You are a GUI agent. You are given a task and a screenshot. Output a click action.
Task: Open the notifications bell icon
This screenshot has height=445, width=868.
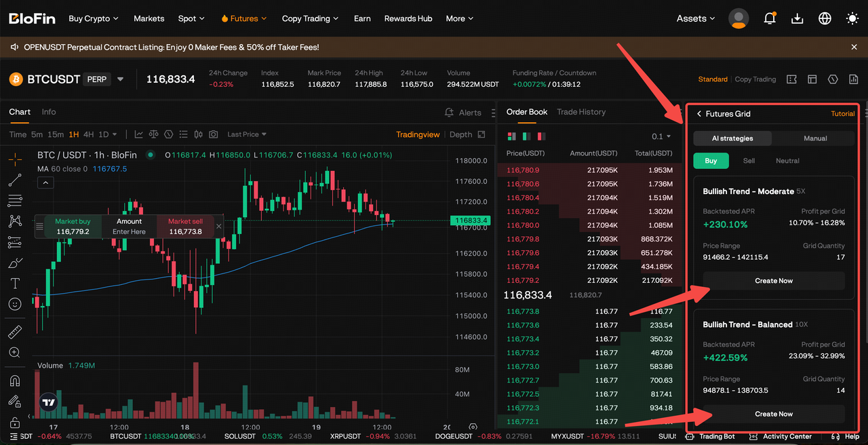(x=770, y=18)
